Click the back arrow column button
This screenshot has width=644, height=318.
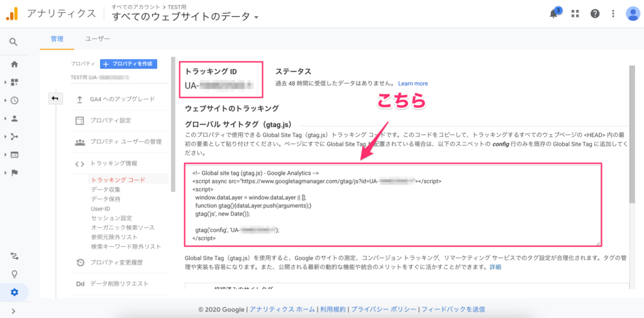(x=55, y=99)
